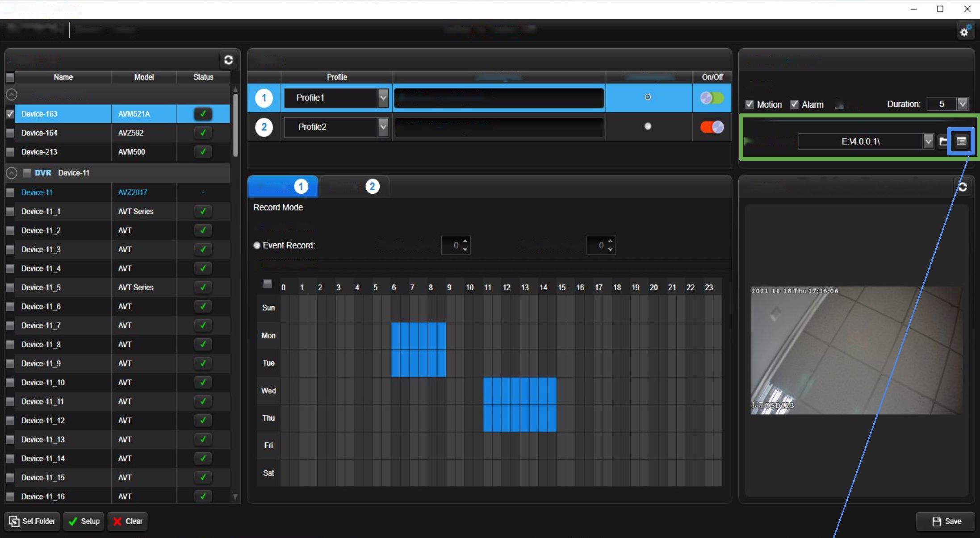Image resolution: width=980 pixels, height=538 pixels.
Task: Click the Clear button
Action: [x=128, y=521]
